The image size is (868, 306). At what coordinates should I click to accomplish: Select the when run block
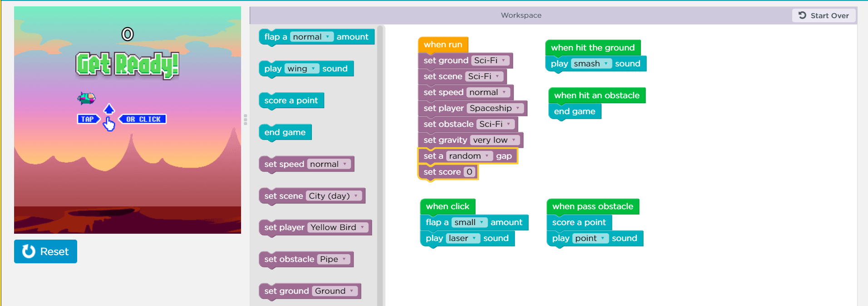[x=443, y=45]
